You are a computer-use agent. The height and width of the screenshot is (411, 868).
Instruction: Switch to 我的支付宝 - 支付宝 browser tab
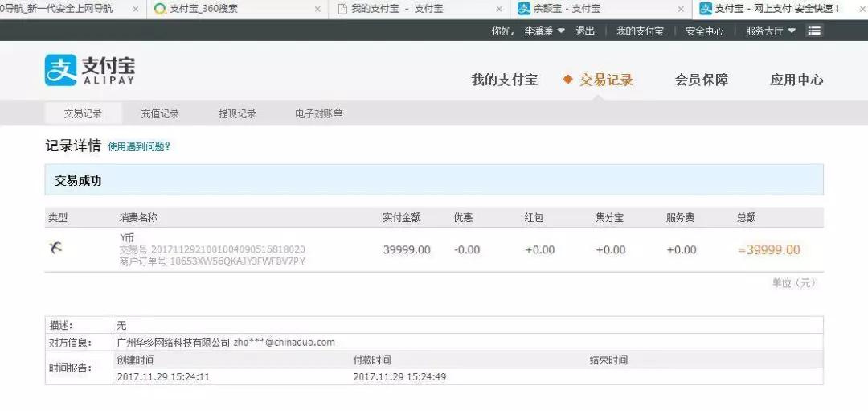[x=419, y=10]
